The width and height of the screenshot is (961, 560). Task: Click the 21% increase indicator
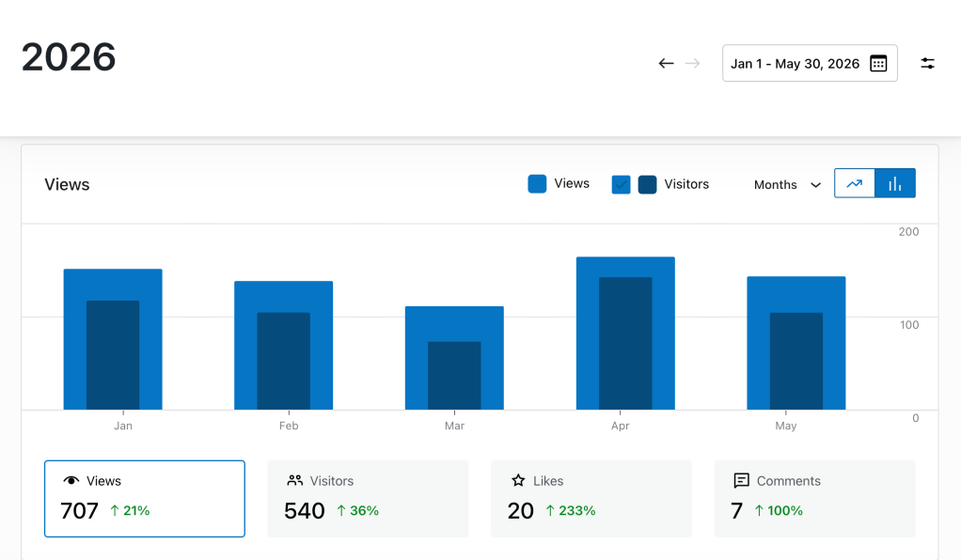[x=130, y=510]
